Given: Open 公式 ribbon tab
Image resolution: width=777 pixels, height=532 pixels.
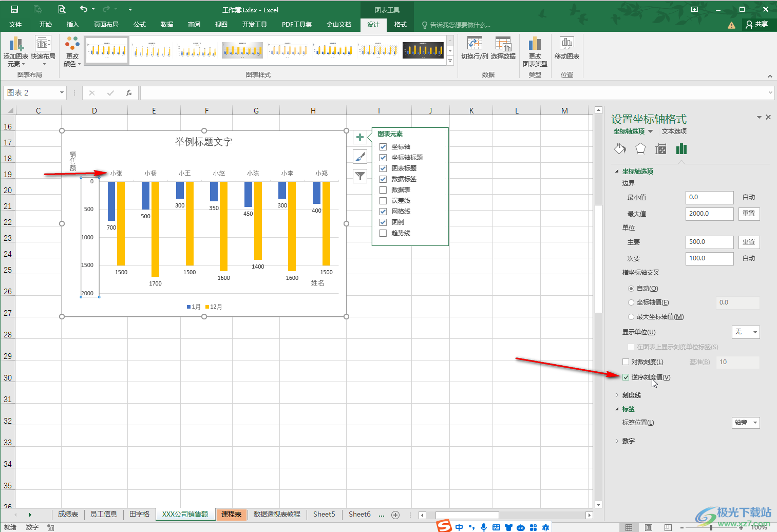Looking at the screenshot, I should tap(140, 25).
